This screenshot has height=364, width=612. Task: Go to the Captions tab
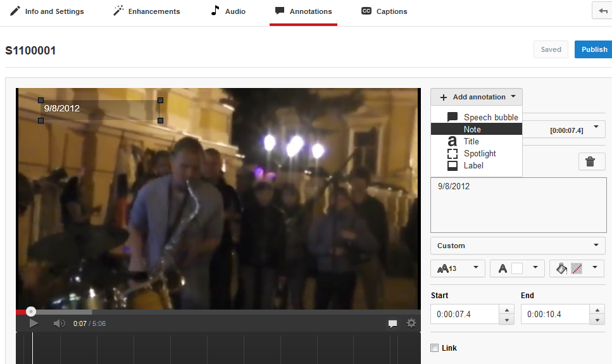(384, 11)
